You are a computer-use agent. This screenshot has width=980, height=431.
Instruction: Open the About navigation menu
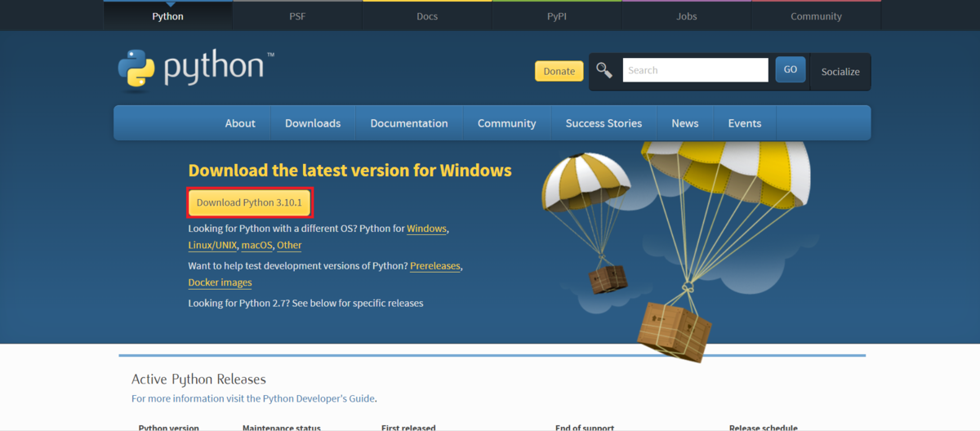(240, 123)
